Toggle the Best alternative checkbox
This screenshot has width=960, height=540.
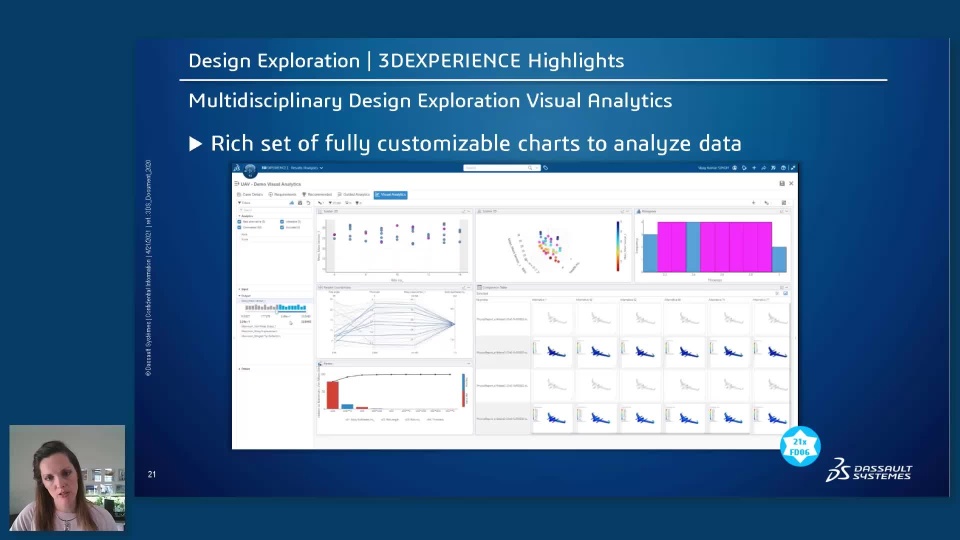tap(239, 222)
